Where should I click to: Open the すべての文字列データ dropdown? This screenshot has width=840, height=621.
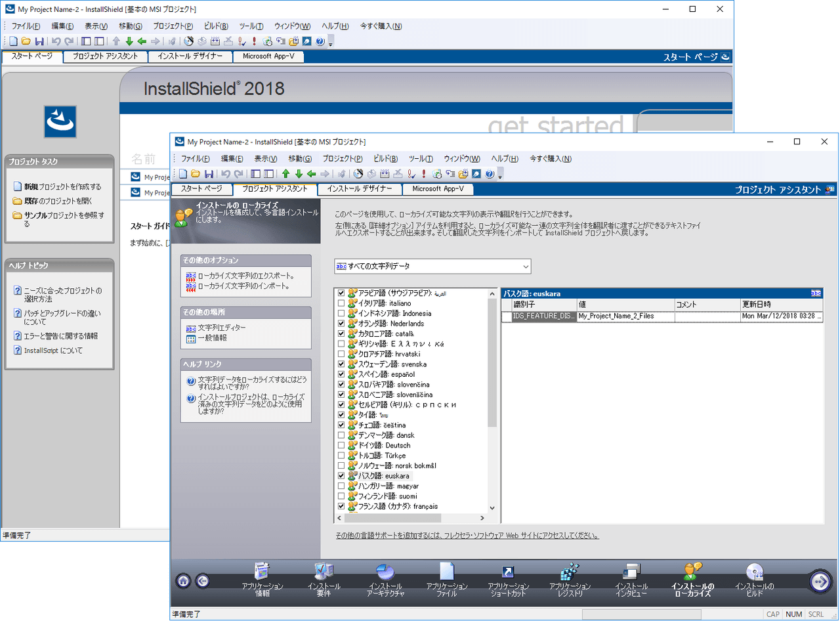(432, 267)
